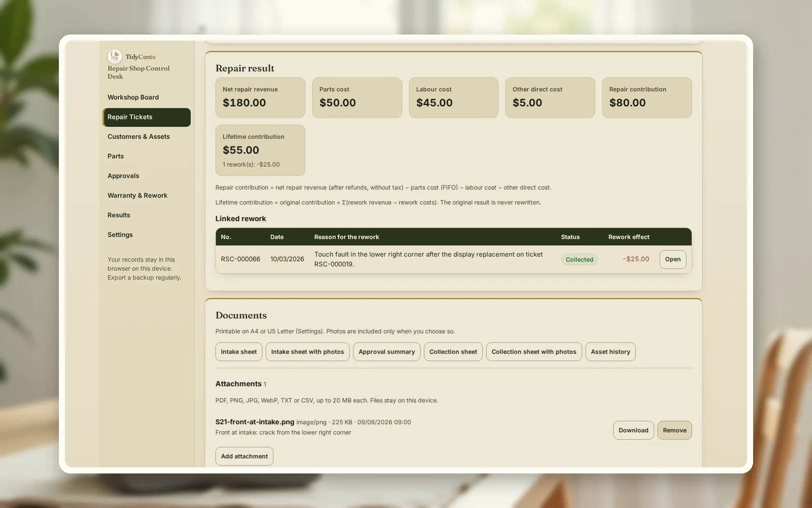812x508 pixels.
Task: Click the Reason for the rework header
Action: click(x=347, y=237)
